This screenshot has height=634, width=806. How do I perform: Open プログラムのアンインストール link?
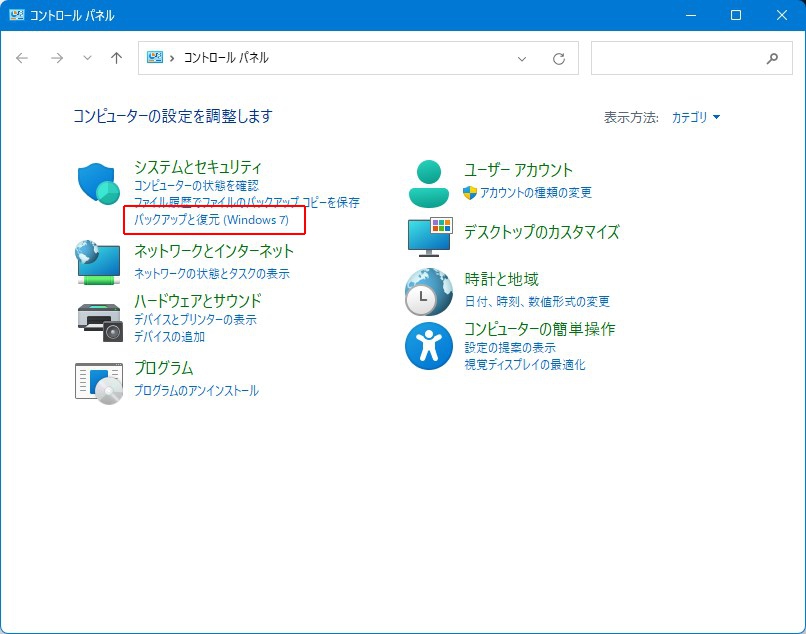click(196, 391)
